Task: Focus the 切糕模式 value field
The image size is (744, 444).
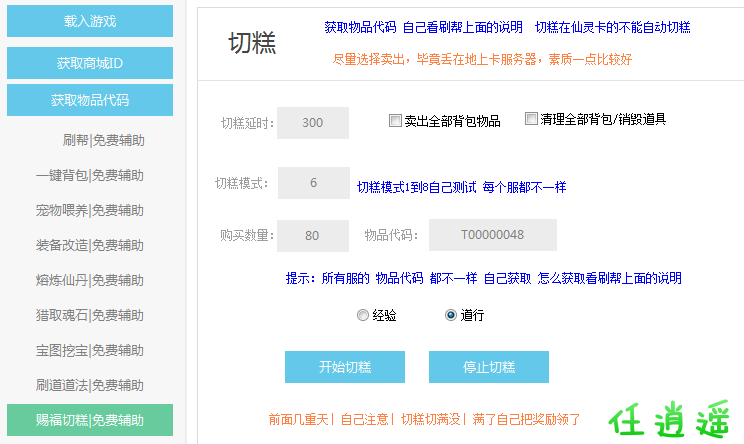Action: (x=313, y=183)
